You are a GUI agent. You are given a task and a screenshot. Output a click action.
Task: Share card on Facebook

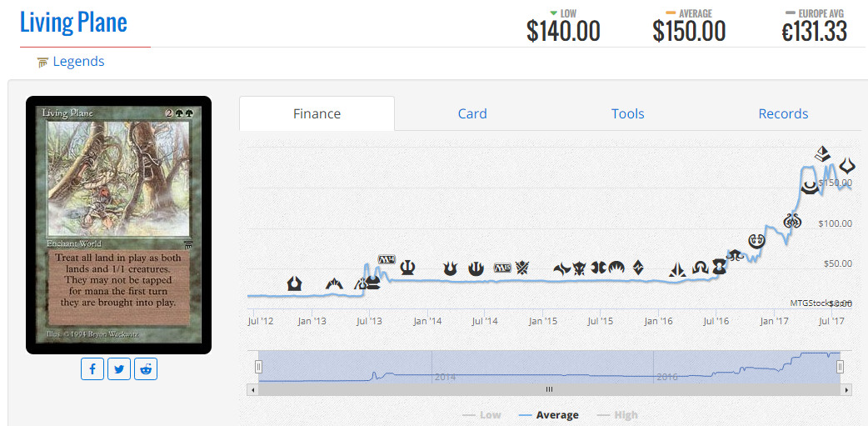[92, 369]
